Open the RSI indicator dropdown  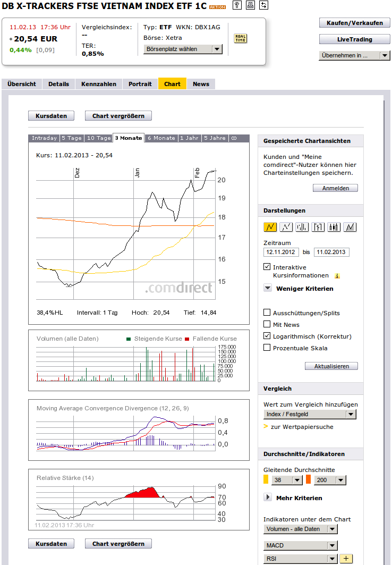[301, 559]
